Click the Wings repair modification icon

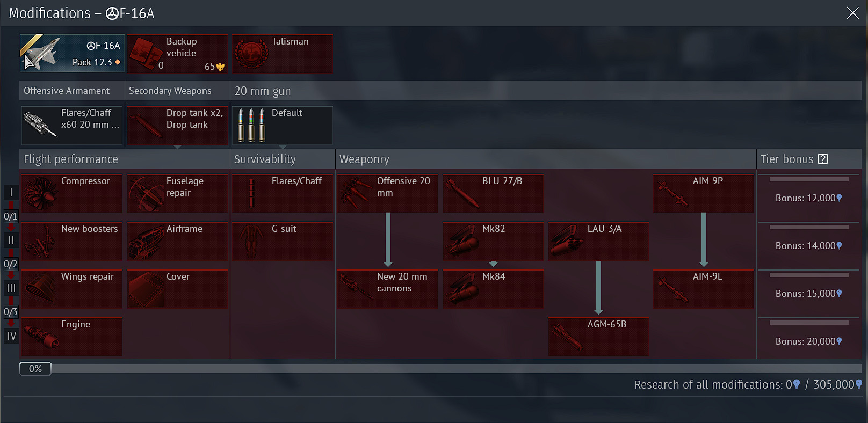tap(41, 289)
